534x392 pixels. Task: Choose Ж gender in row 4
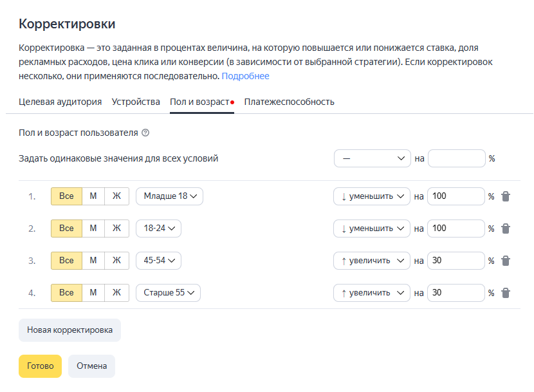(x=116, y=293)
